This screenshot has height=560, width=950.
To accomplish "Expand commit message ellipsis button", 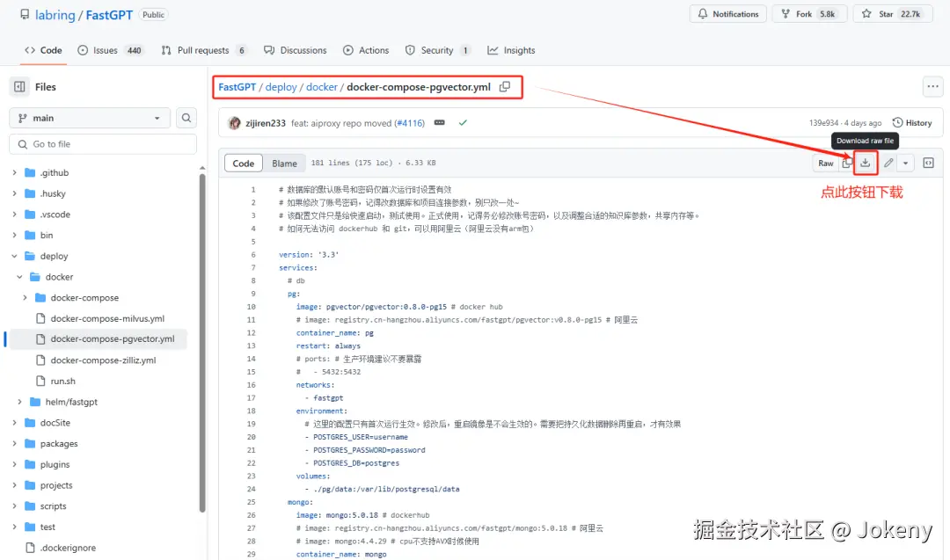I will pos(440,123).
